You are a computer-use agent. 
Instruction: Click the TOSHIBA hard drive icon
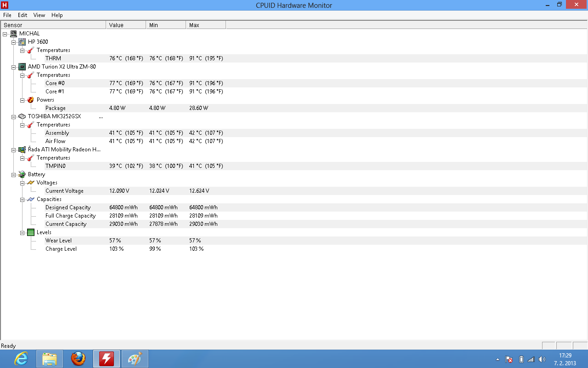pos(22,116)
